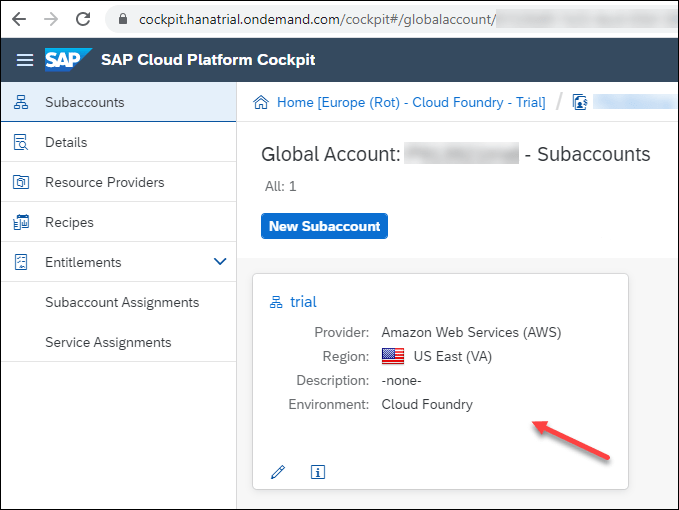Show trial subaccount info with the i icon
Image resolution: width=679 pixels, height=510 pixels.
(318, 472)
